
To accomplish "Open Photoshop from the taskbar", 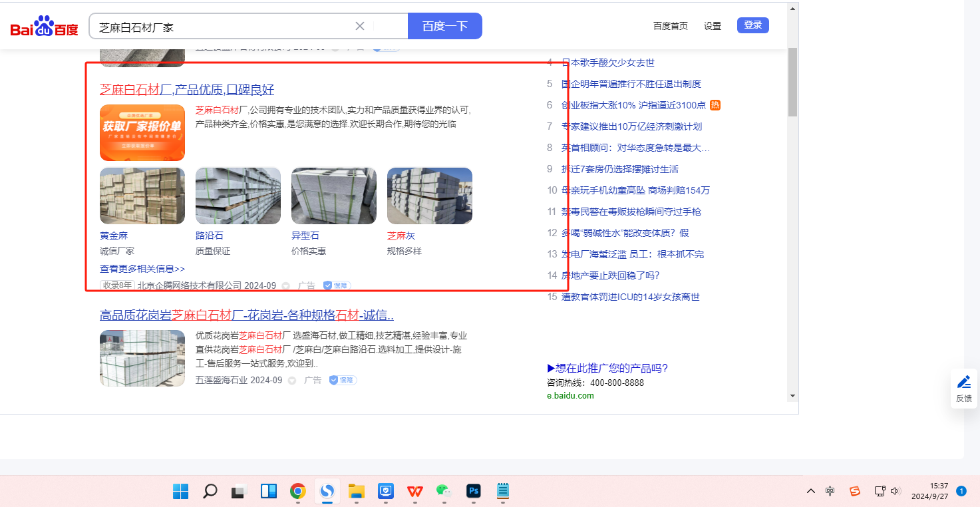I will point(474,491).
